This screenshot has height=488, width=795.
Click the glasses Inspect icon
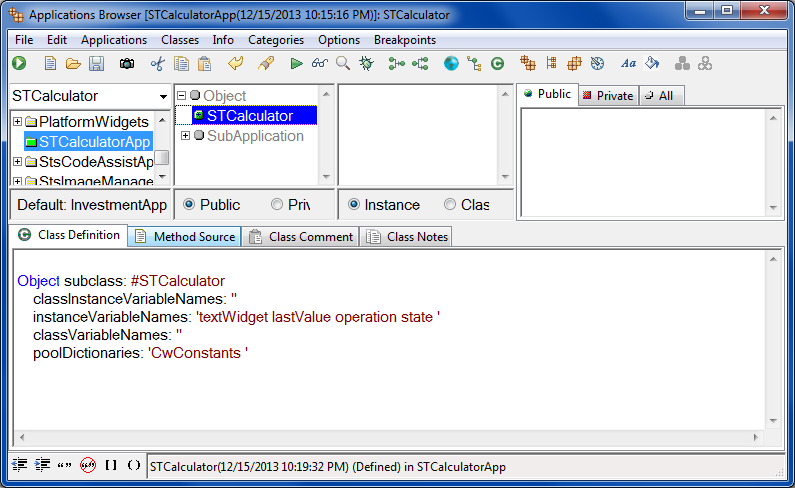pyautogui.click(x=319, y=64)
